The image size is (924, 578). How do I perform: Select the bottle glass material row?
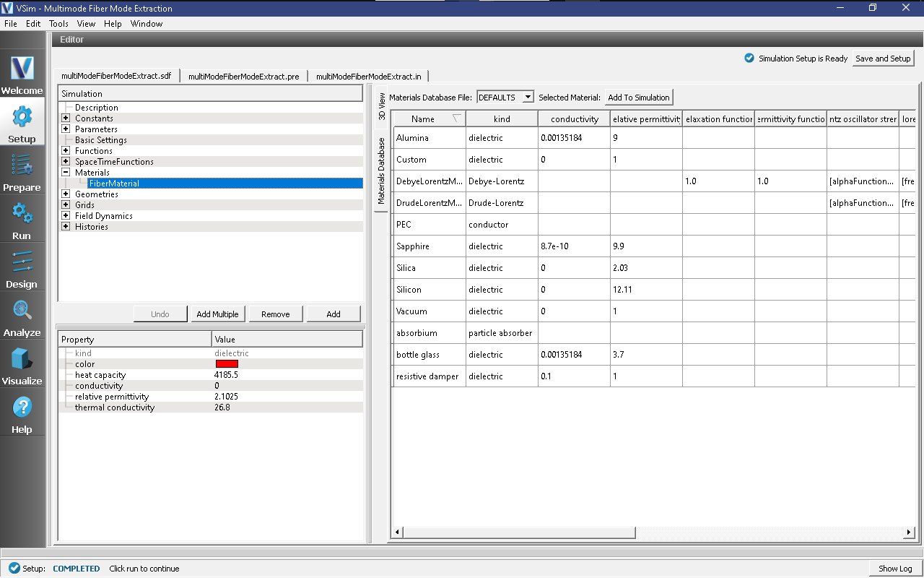(x=653, y=354)
